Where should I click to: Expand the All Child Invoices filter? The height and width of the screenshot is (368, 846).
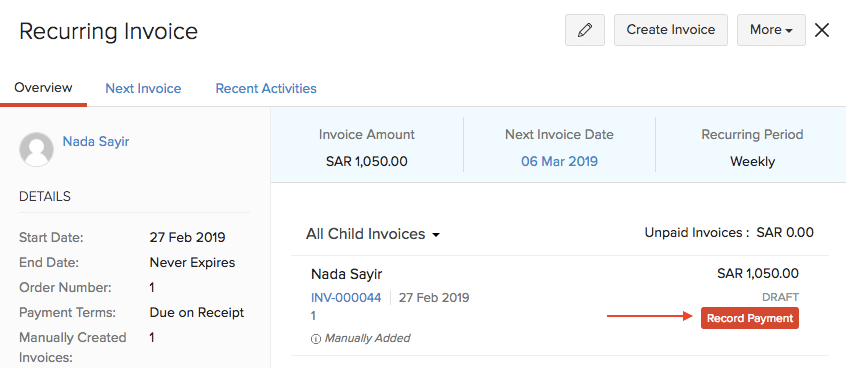coord(373,234)
